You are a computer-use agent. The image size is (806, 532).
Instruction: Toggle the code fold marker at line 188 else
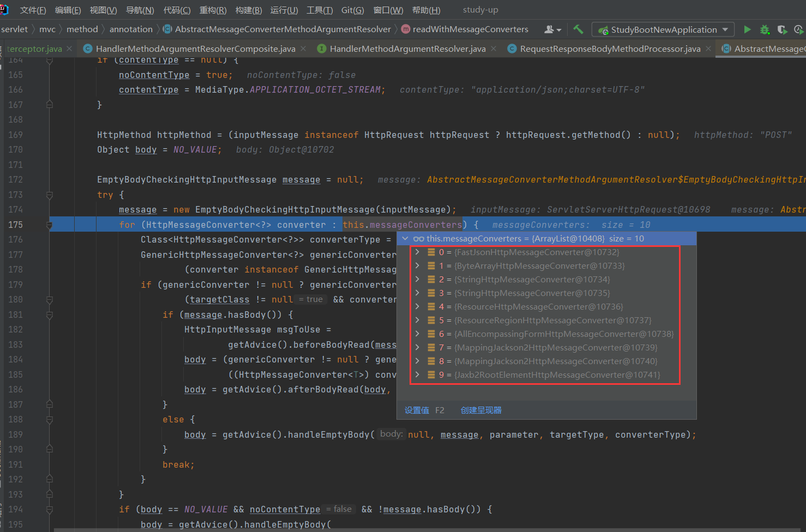click(x=50, y=420)
